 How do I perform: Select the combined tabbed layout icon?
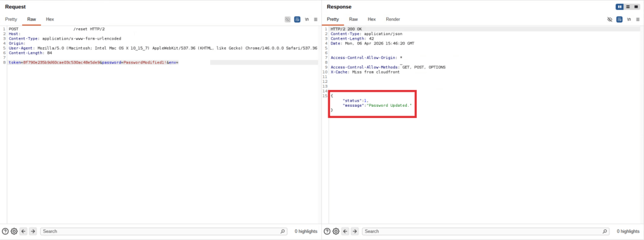pos(636,7)
